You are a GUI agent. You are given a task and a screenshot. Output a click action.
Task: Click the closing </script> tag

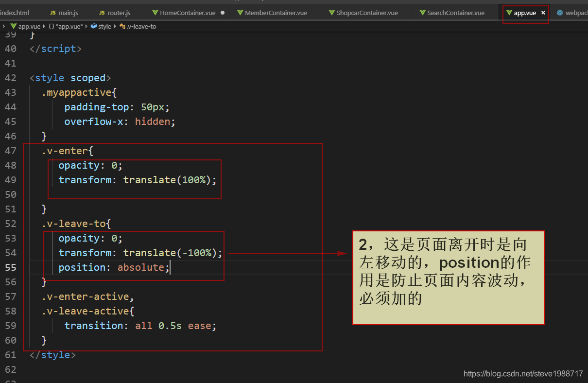tap(55, 49)
